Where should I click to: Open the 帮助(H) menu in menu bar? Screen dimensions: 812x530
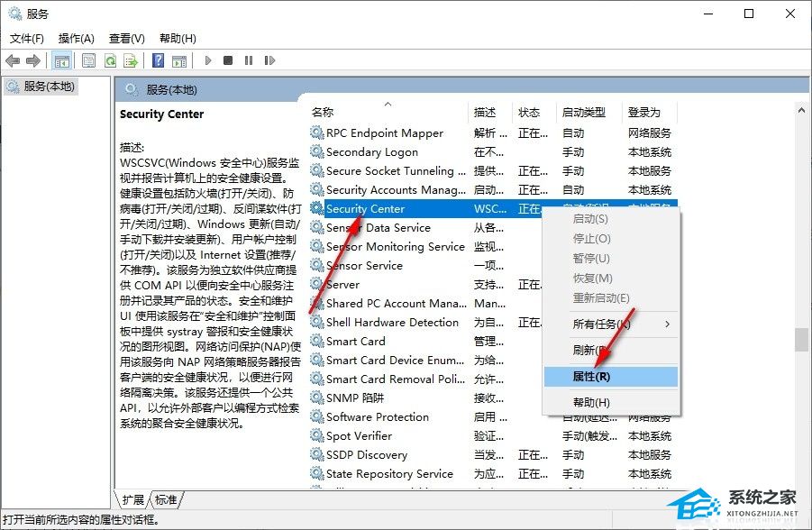click(x=178, y=39)
